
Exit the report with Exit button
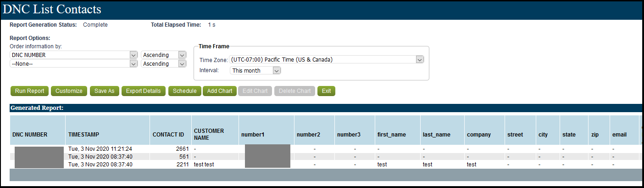326,91
